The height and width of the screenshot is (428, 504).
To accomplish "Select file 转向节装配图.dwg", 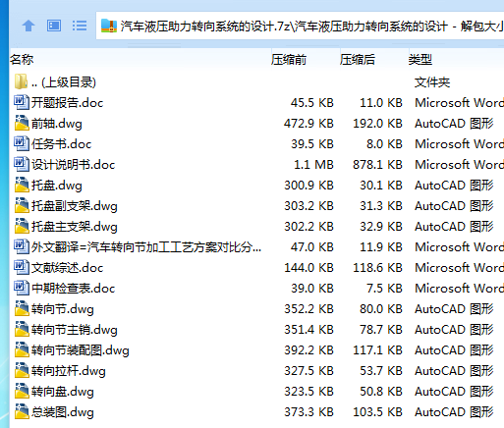I will point(81,350).
